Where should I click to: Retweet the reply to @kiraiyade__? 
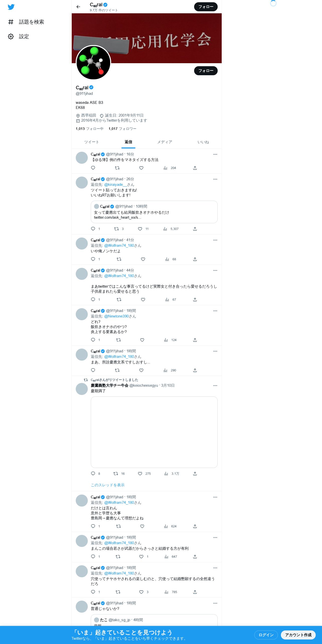tap(116, 229)
